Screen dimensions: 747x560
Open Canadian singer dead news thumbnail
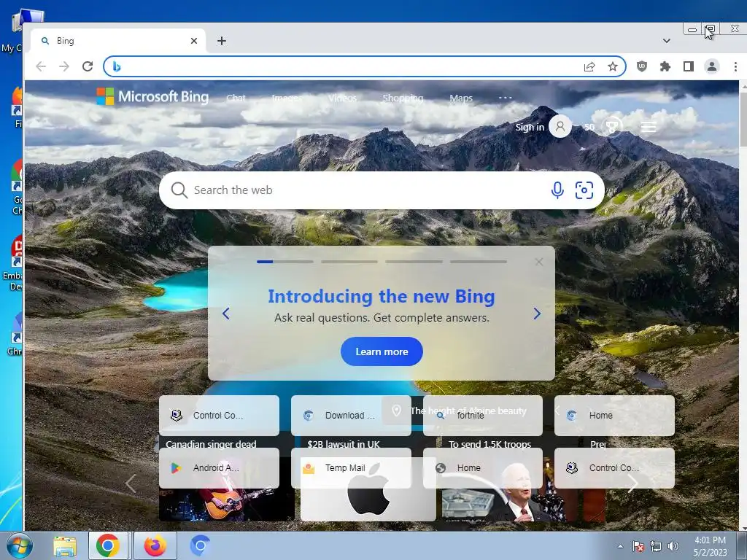[227, 505]
